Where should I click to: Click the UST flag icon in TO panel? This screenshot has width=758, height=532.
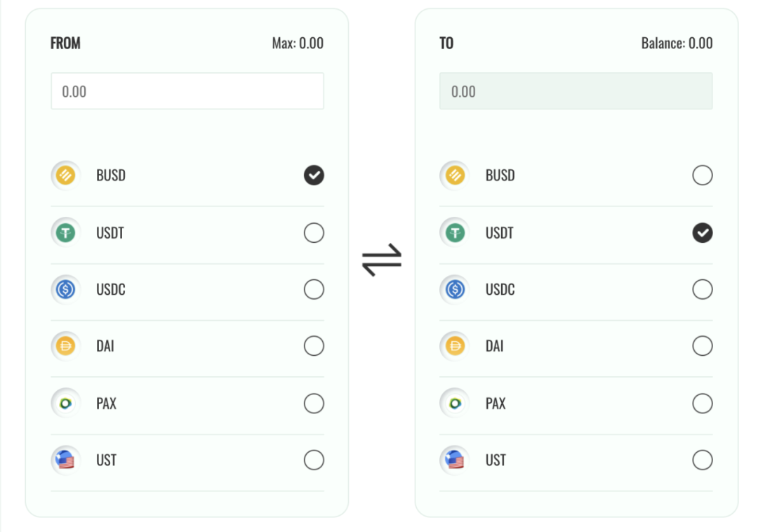pyautogui.click(x=455, y=460)
